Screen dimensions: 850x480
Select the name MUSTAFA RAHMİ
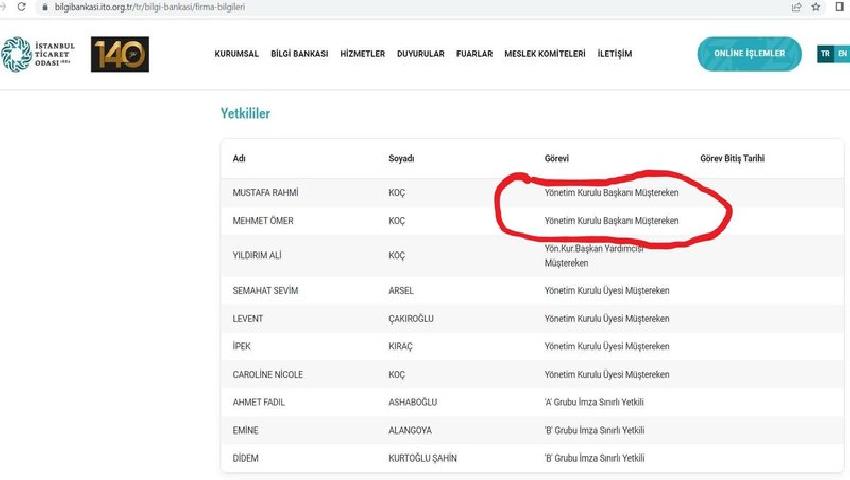click(x=266, y=193)
